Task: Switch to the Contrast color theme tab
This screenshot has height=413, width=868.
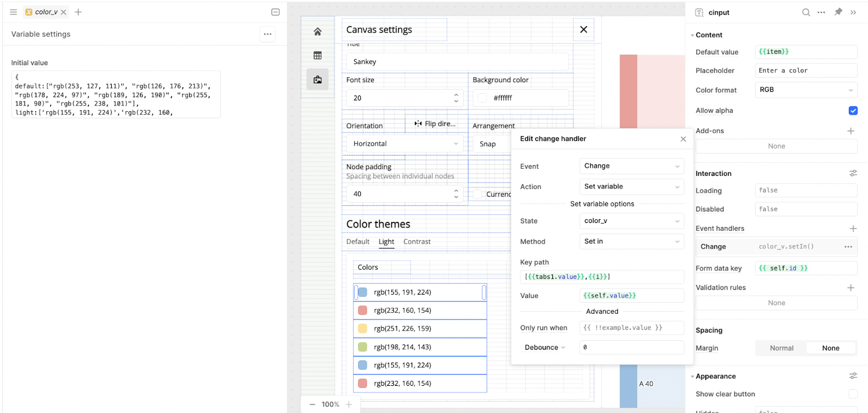Action: point(417,242)
